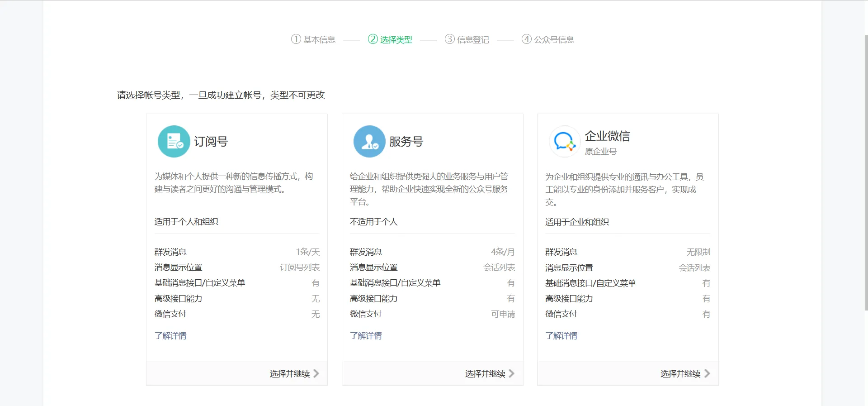Viewport: 868px width, 406px height.
Task: Open 了解详情 link under 服务号
Action: tap(366, 336)
